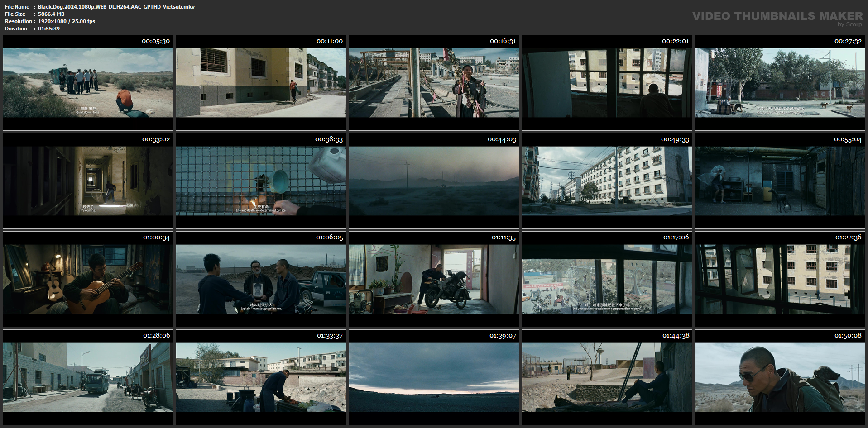Click the thumbnail at 01:06:05
Image resolution: width=868 pixels, height=428 pixels.
(261, 279)
